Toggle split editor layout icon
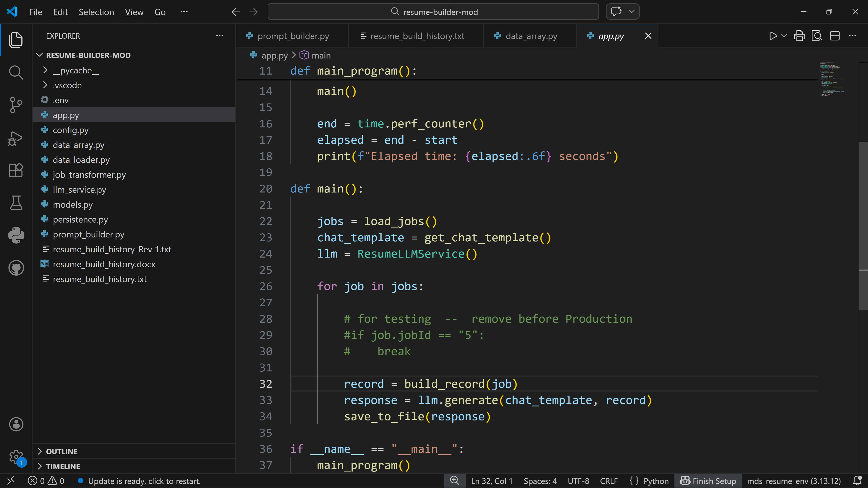The height and width of the screenshot is (488, 868). coord(835,36)
